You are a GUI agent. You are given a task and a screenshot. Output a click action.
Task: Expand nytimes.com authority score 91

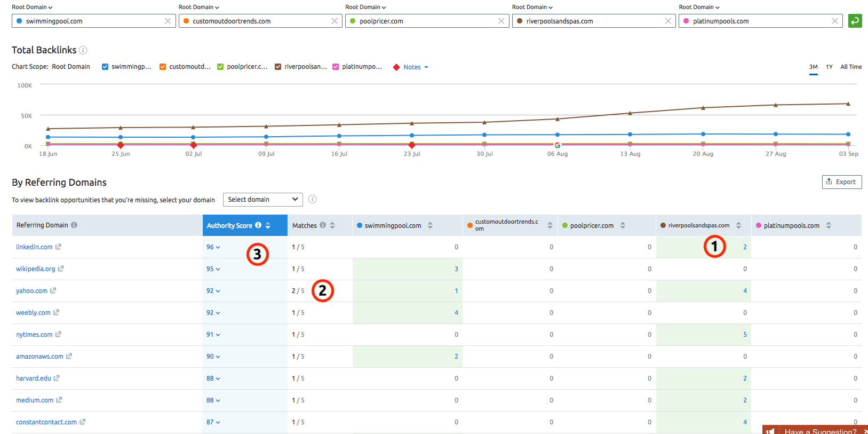pyautogui.click(x=213, y=335)
